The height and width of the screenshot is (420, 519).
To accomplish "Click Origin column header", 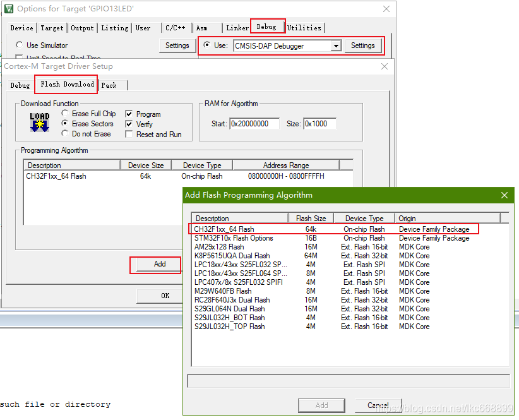I will click(448, 219).
